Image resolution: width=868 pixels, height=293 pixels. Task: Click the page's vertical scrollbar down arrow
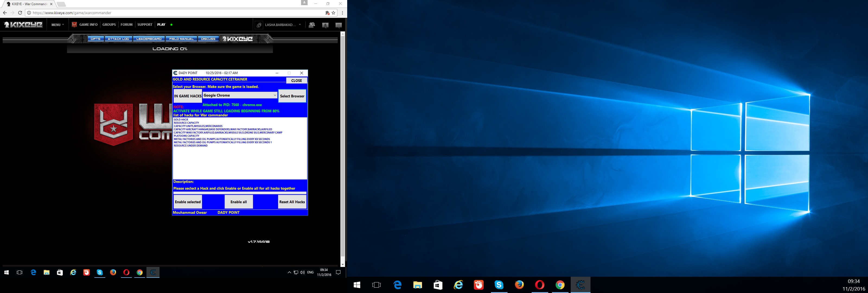point(343,265)
